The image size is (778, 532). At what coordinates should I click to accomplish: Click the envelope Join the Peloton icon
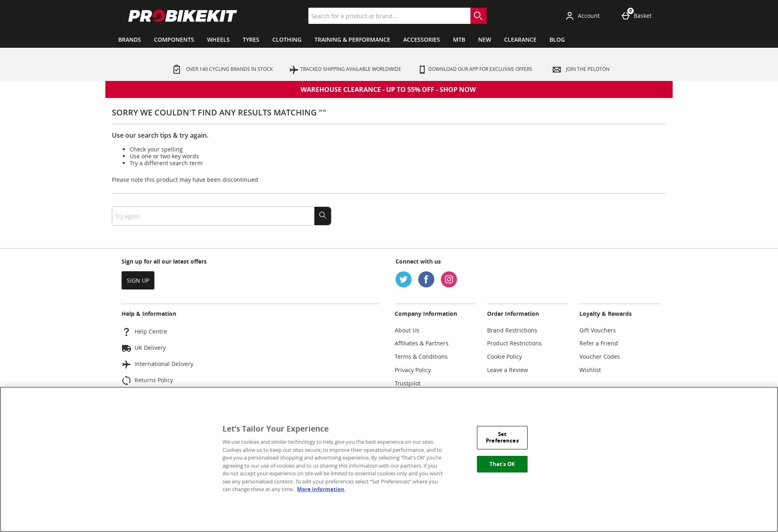(557, 69)
